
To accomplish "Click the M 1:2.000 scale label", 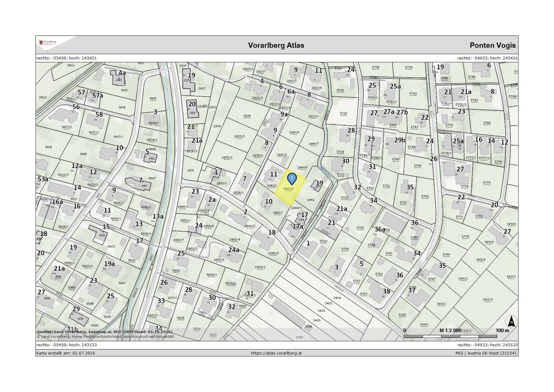I will (x=450, y=330).
